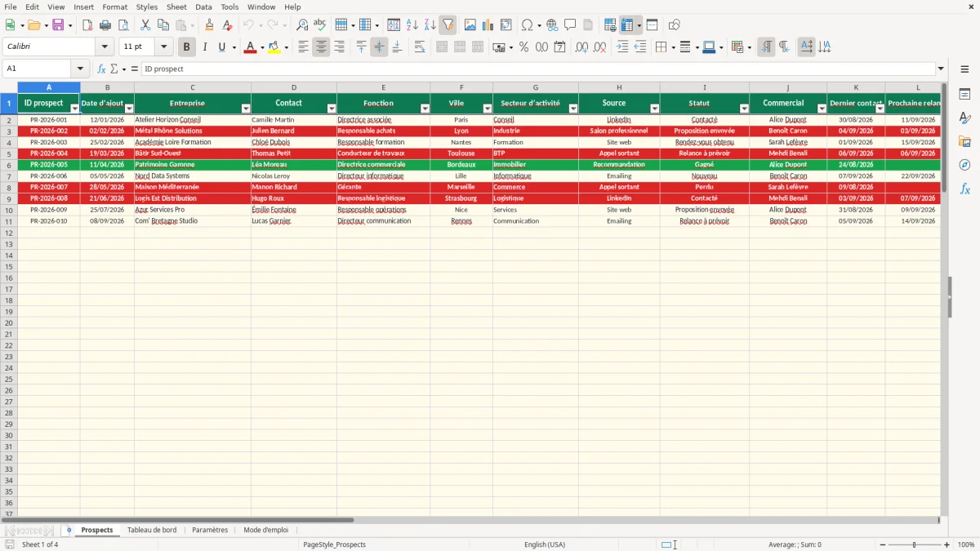Toggle AutoFilter funnel button

[x=448, y=25]
